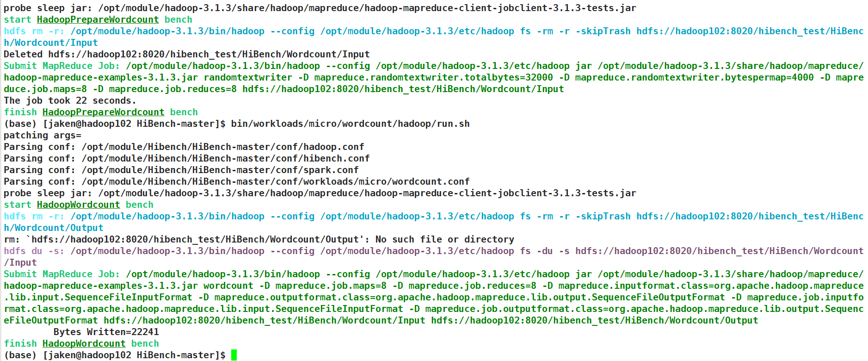Click 'h/Wordcount/Input' wrapped line text
Screen dimensions: 868x361
click(51, 43)
